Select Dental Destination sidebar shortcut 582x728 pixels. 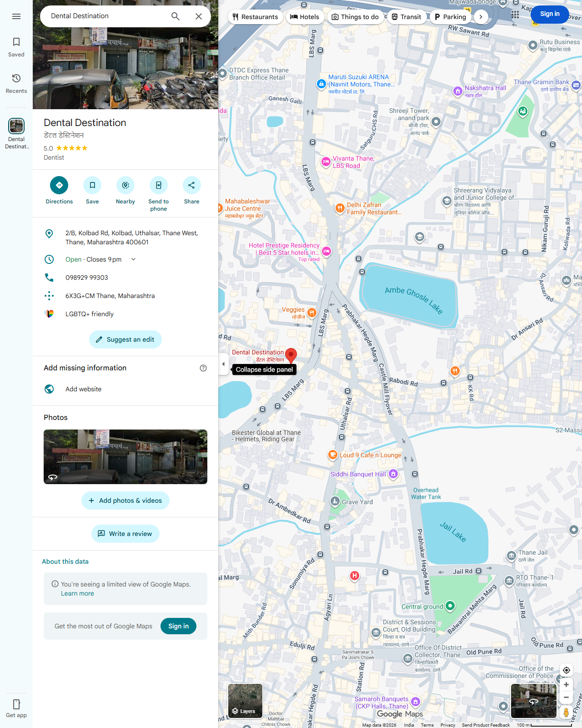(16, 134)
